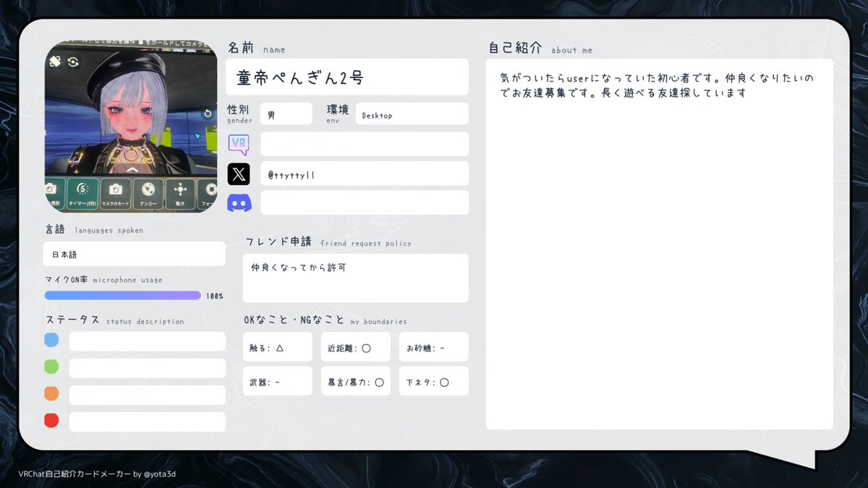The width and height of the screenshot is (868, 488).
Task: Toggle the blue status dot
Action: coord(51,340)
